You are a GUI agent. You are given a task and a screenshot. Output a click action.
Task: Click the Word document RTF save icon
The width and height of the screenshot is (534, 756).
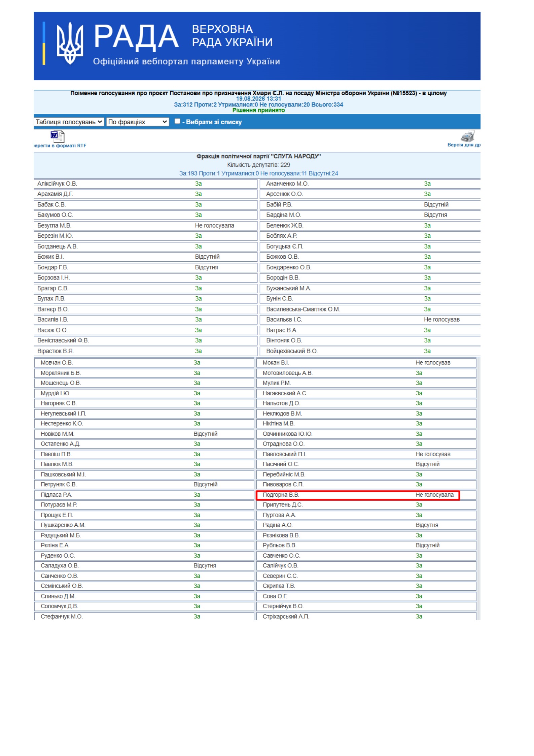[x=57, y=136]
